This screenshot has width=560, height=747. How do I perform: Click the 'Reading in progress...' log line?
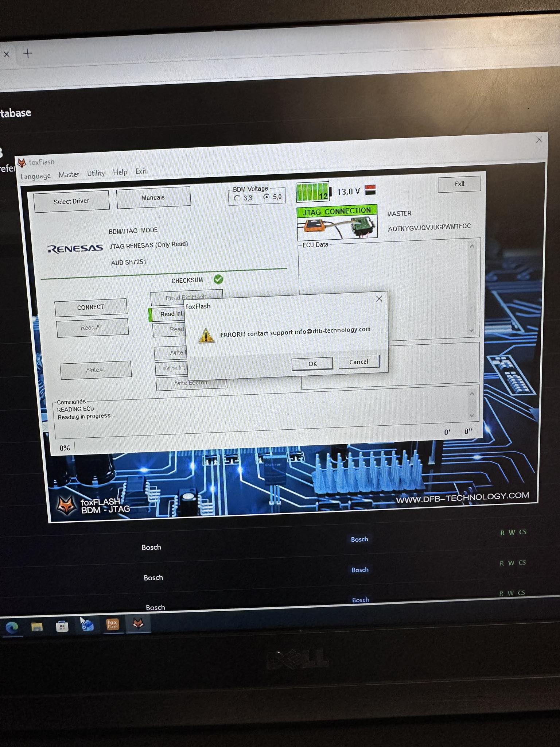(86, 417)
